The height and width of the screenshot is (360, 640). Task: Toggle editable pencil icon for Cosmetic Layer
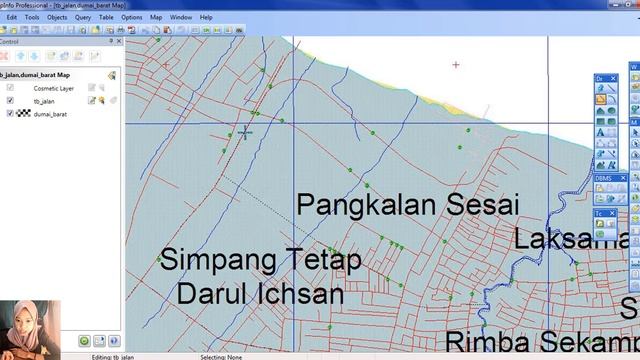[x=92, y=88]
